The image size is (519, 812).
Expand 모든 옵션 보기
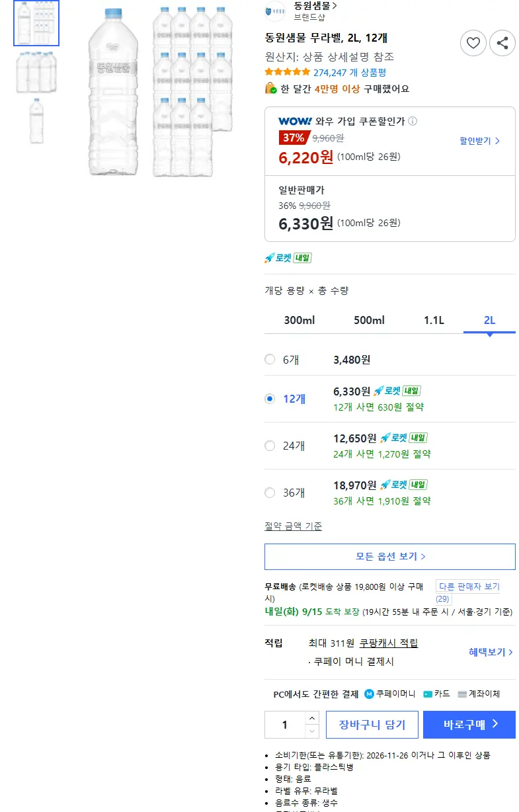[x=390, y=557]
